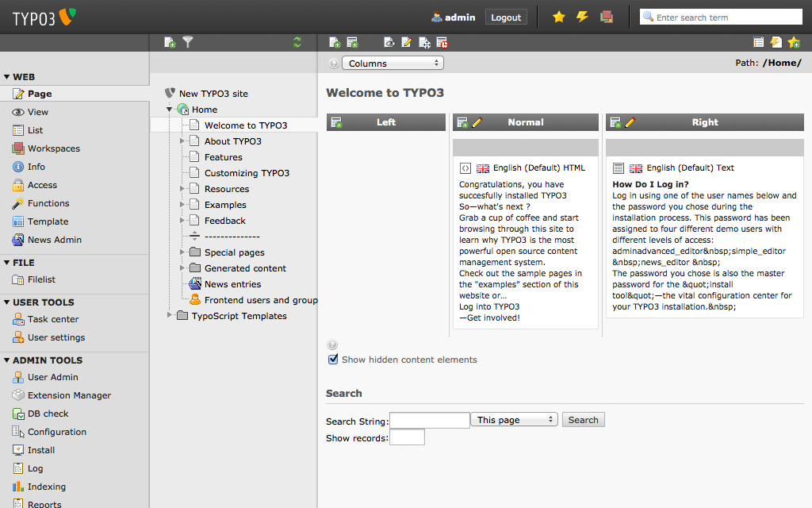Add new content in Right column

(x=615, y=122)
